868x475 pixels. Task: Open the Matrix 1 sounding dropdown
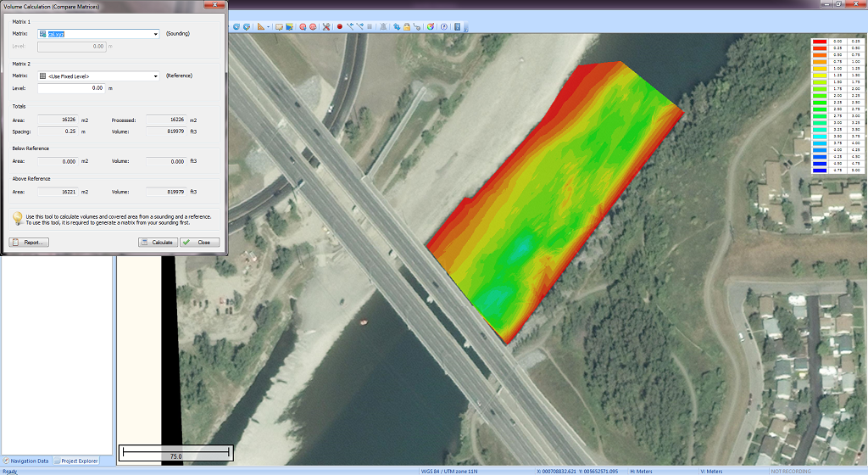[156, 34]
